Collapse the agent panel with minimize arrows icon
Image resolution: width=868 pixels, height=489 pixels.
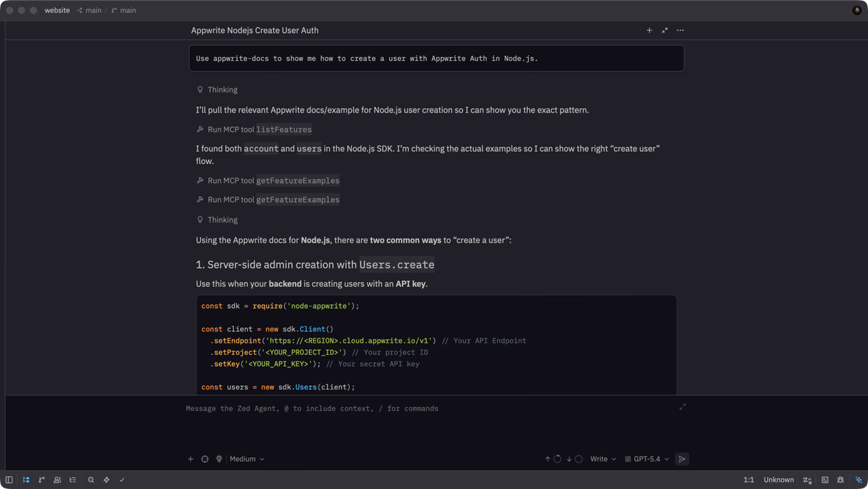(x=665, y=31)
